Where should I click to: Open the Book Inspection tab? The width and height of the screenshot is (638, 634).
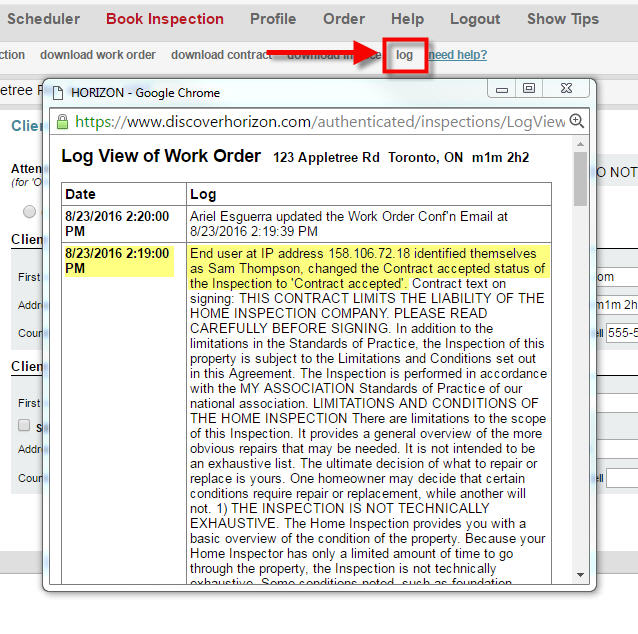point(165,19)
